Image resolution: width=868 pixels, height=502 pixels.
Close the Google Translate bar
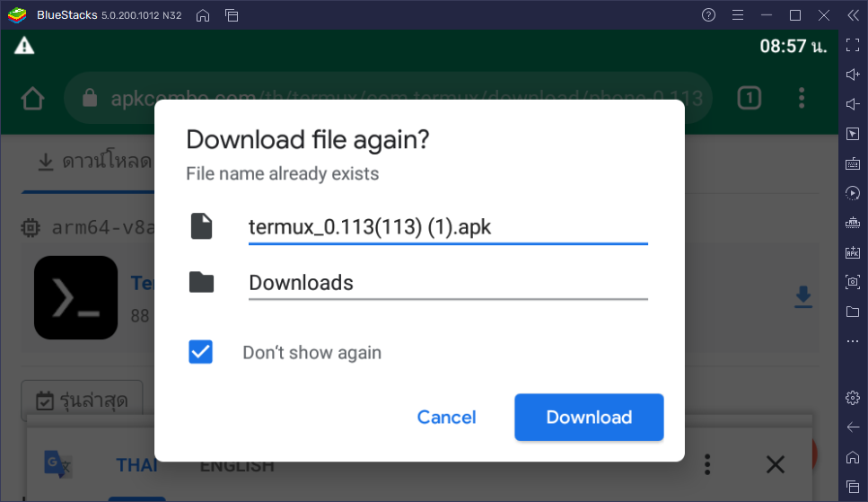pos(775,464)
